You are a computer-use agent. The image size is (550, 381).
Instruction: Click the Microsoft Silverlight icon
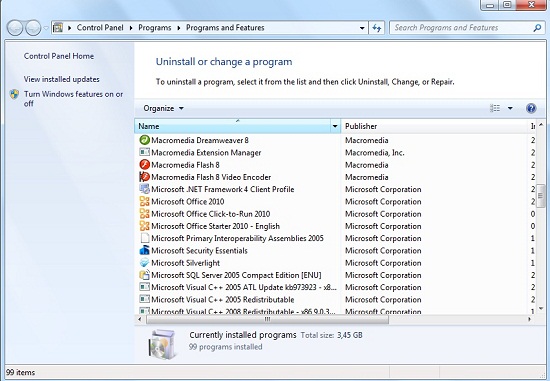[145, 263]
